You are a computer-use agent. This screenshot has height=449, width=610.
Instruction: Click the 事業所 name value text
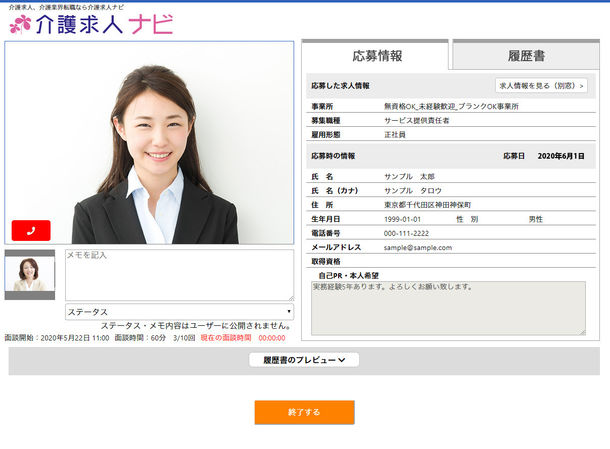click(x=451, y=106)
